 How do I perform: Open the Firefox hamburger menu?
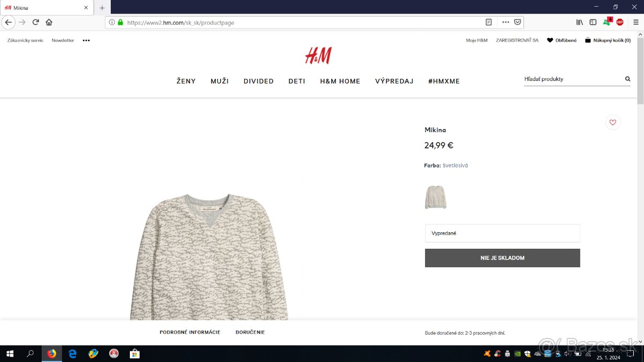click(636, 22)
